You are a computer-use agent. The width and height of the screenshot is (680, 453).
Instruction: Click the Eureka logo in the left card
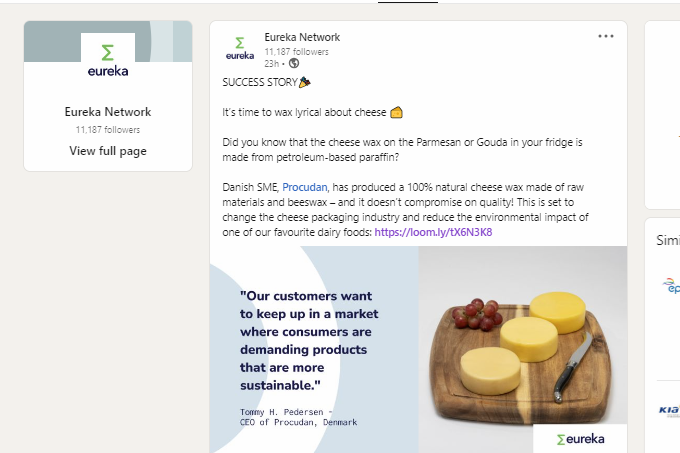(108, 59)
